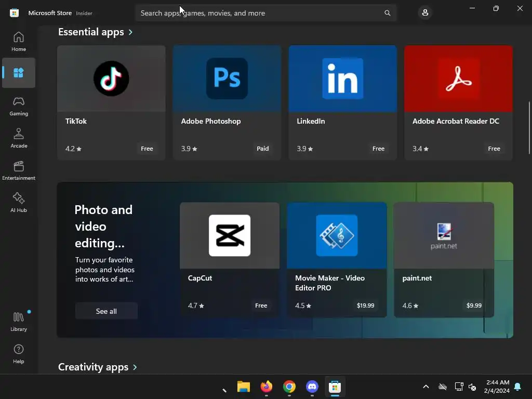Click Free badge on the CapCut card
Image resolution: width=532 pixels, height=399 pixels.
261,305
